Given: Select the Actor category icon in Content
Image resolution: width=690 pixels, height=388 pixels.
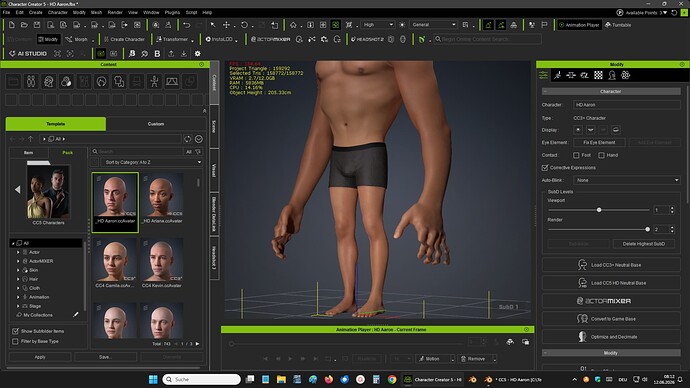Looking at the screenshot, I should click(x=31, y=81).
